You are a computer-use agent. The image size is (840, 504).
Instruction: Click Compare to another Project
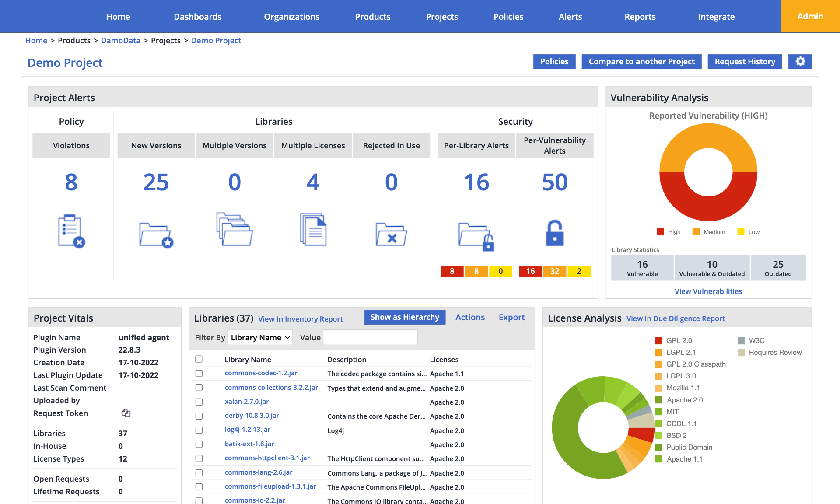641,62
